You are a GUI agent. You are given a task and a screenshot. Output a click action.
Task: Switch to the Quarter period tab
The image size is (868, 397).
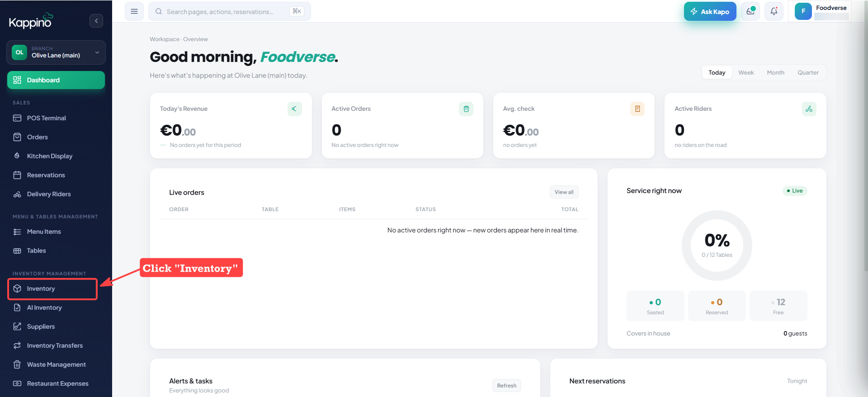(x=808, y=72)
